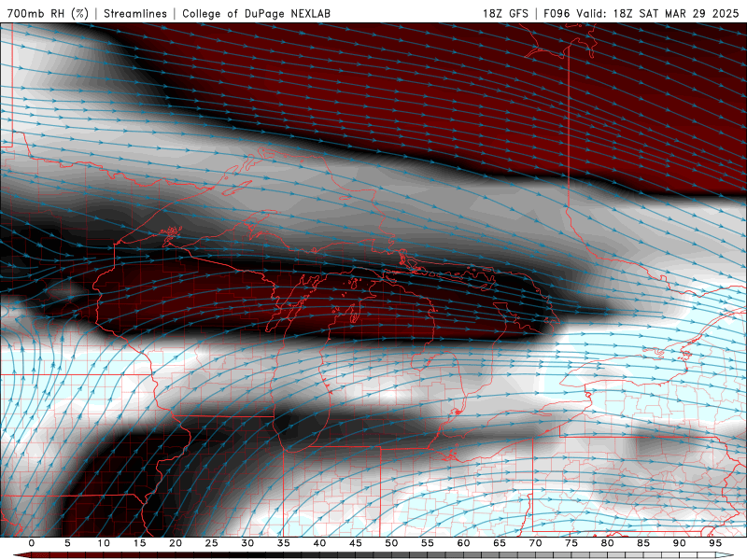Click the "700mb RH (%)" title text
Viewport: 747px width, 560px height.
49,13
